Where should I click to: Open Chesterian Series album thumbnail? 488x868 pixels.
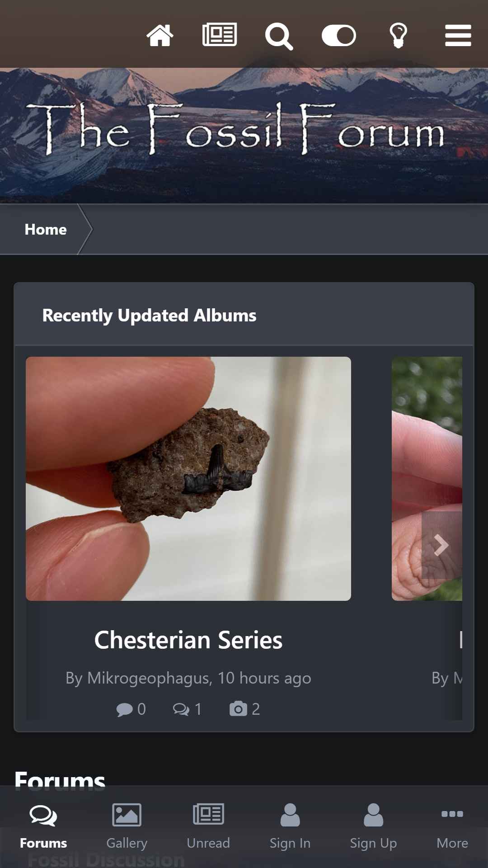[188, 479]
